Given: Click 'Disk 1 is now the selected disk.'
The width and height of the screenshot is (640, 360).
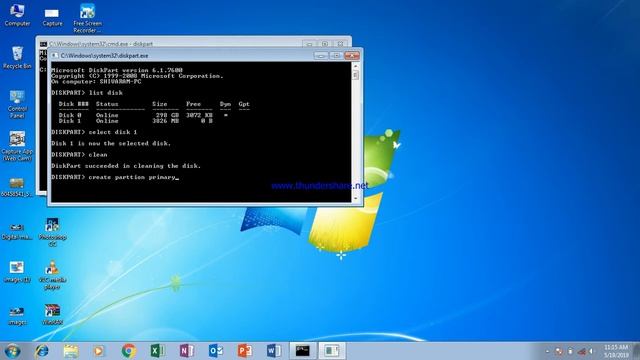Looking at the screenshot, I should 111,144.
